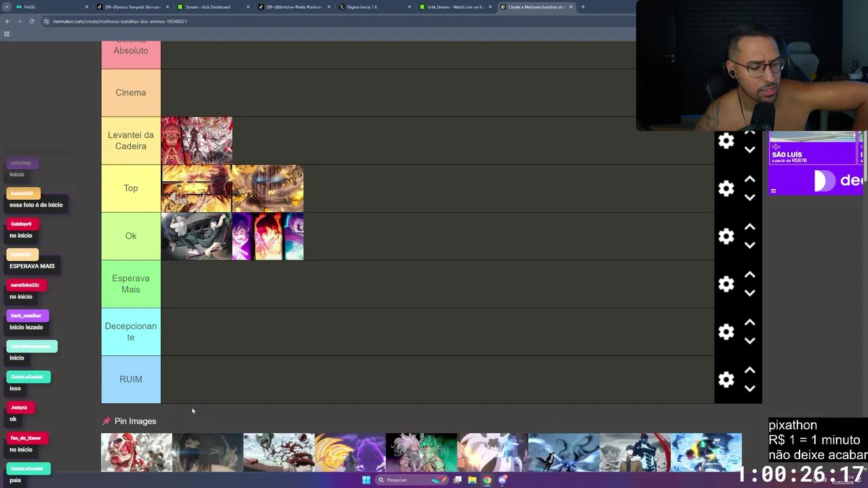Screen dimensions: 868x488
Task: Move the Ok tier up with arrow
Action: [749, 227]
